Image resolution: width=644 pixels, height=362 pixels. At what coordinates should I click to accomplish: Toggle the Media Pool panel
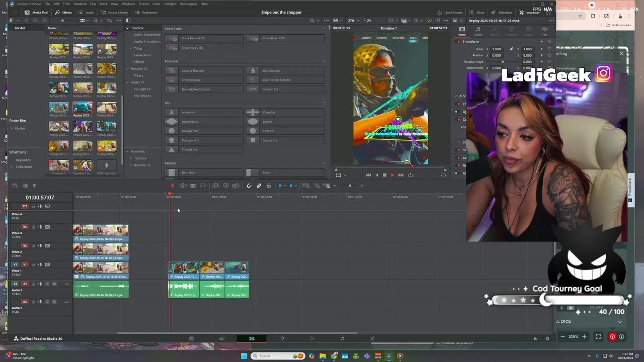point(36,12)
